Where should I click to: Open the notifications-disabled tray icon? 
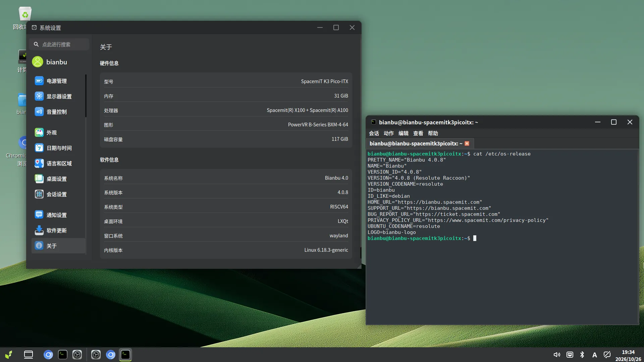(607, 355)
